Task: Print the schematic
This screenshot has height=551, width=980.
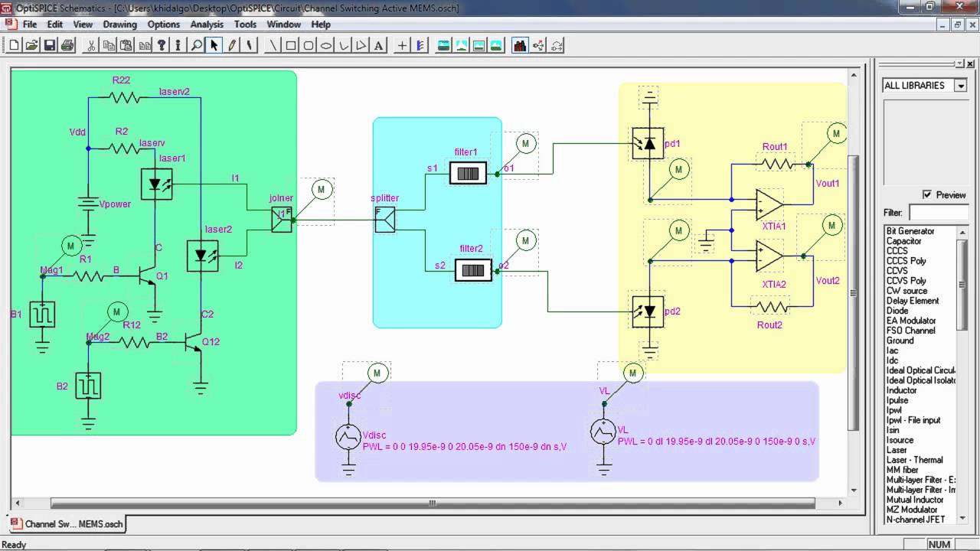Action: [x=67, y=45]
